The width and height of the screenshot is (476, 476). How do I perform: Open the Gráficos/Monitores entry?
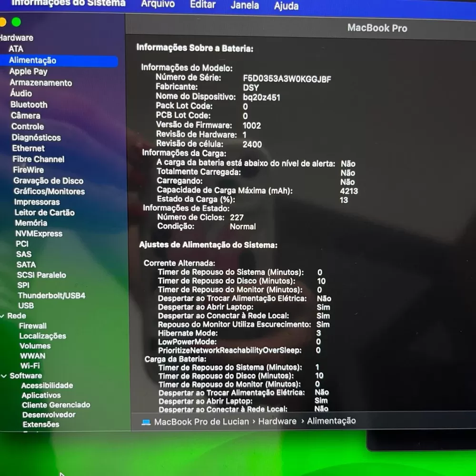click(49, 191)
